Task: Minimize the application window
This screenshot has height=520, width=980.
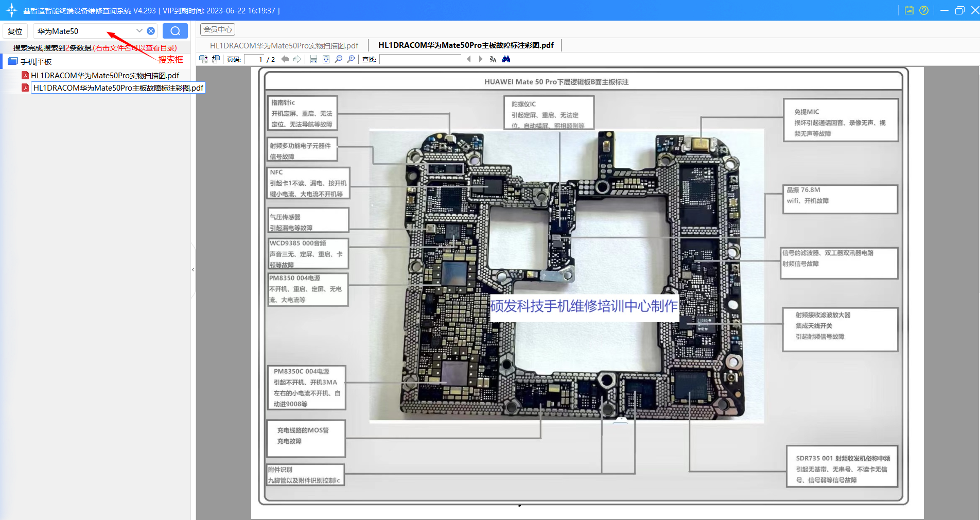Action: click(x=944, y=10)
